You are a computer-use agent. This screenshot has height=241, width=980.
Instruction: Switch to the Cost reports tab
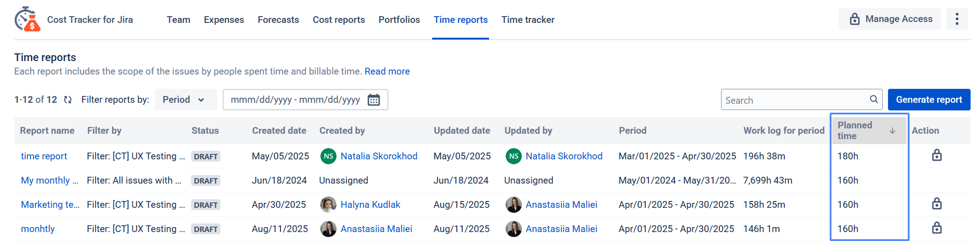coord(338,20)
